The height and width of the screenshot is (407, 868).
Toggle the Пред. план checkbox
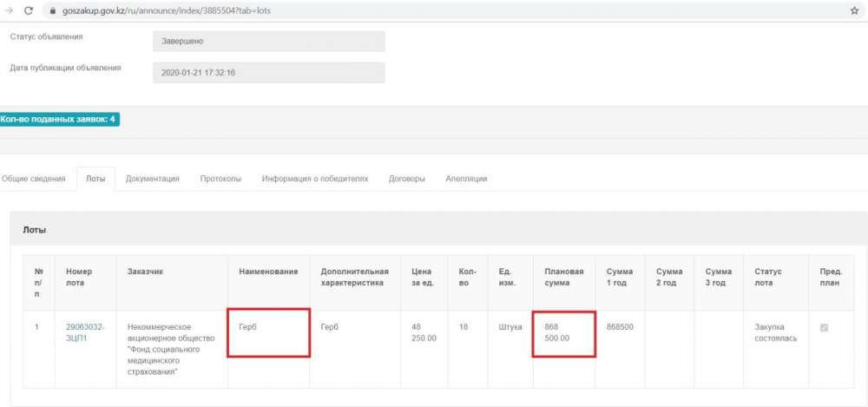pyautogui.click(x=824, y=327)
